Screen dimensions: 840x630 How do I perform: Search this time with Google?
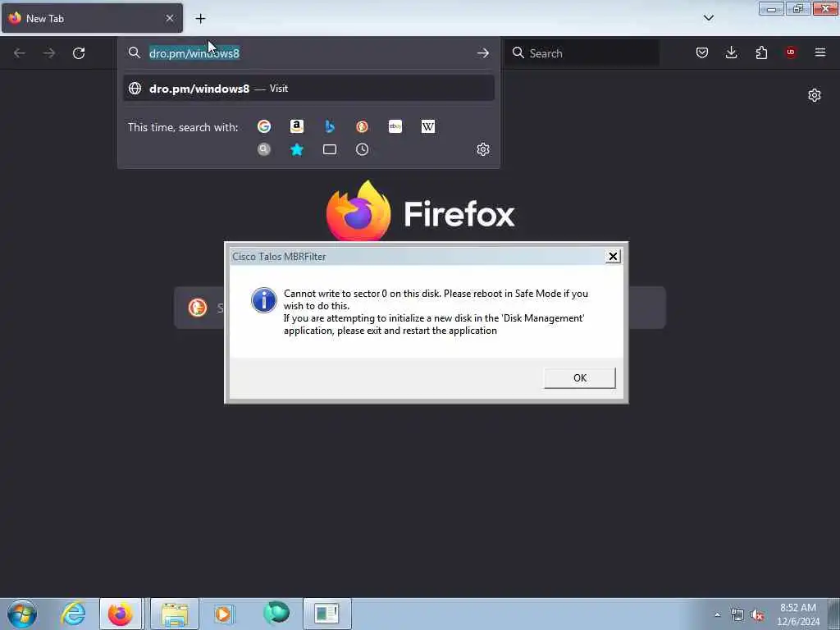tap(264, 126)
